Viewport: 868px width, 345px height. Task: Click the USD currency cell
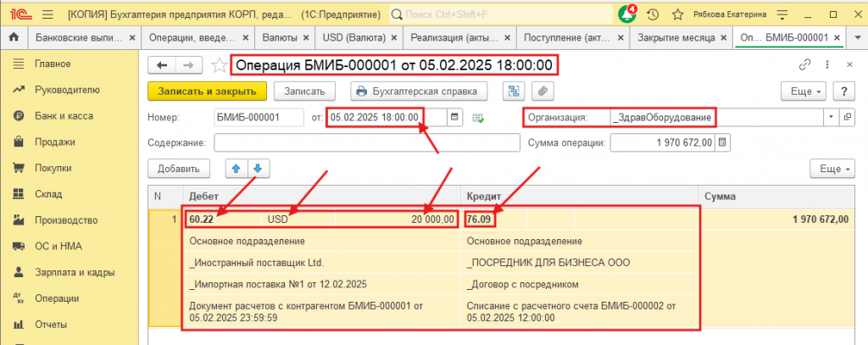(298, 220)
